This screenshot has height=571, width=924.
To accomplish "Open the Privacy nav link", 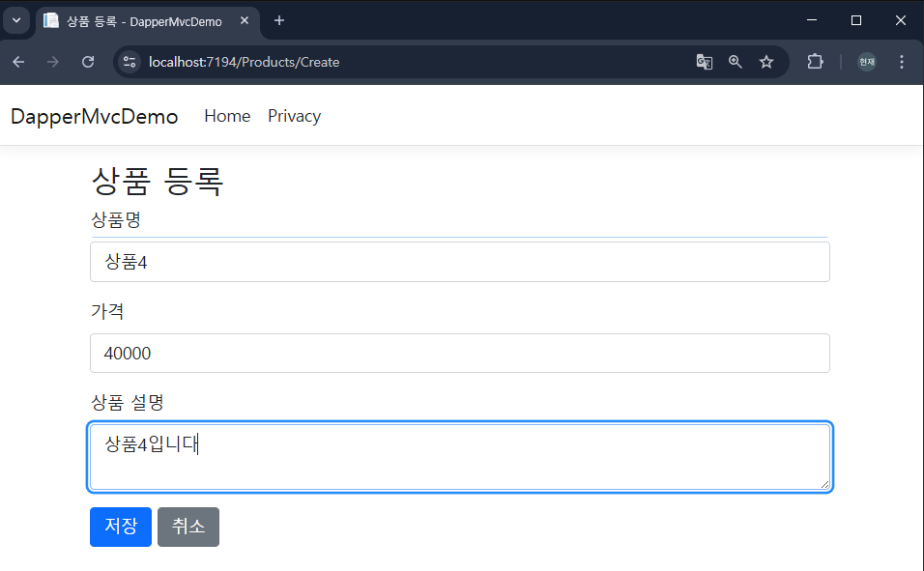I will [294, 116].
